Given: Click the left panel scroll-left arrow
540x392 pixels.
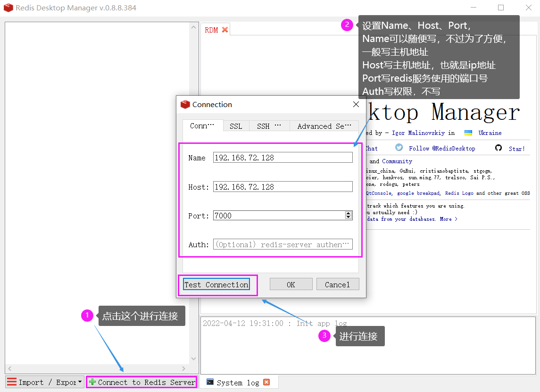Looking at the screenshot, I should tap(9, 368).
